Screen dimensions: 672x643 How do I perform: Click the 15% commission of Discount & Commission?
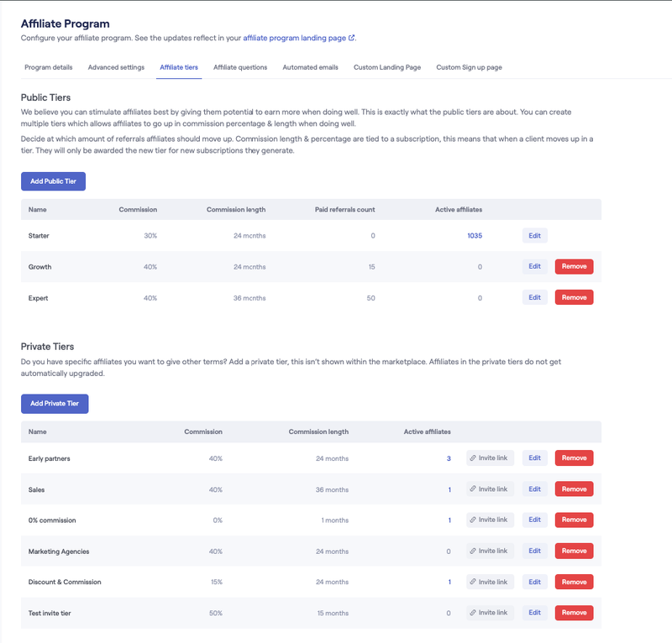pos(217,582)
